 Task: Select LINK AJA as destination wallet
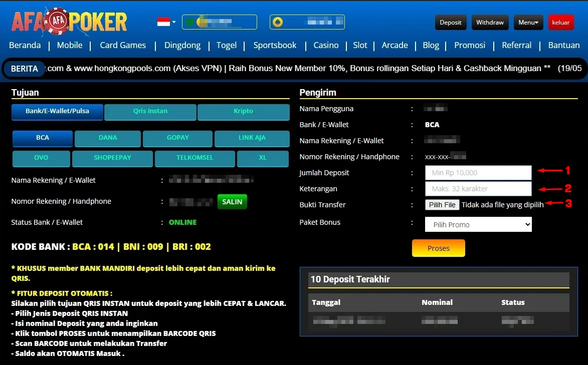252,138
